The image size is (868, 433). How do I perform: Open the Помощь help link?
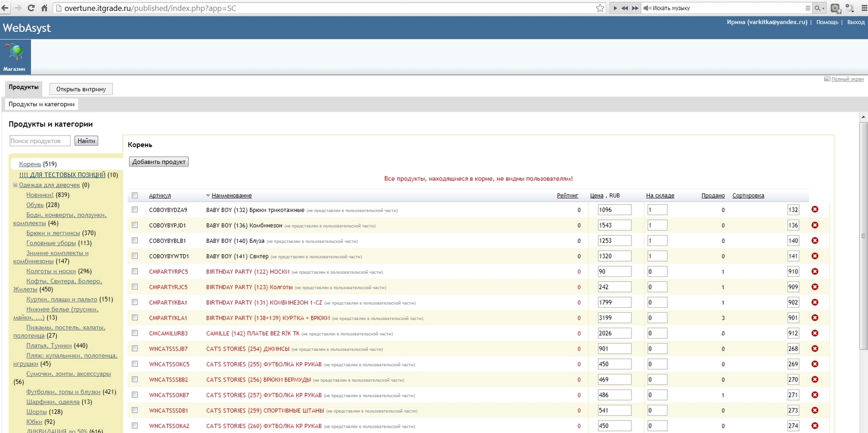(827, 22)
